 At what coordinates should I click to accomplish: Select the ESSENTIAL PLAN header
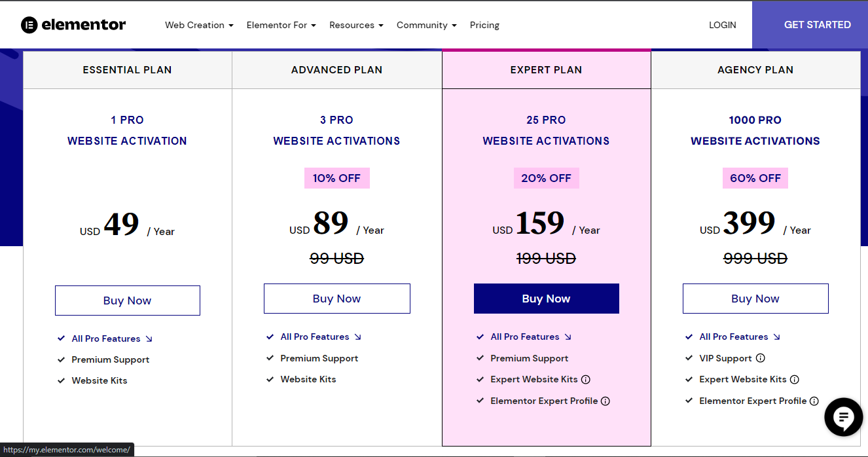(128, 70)
